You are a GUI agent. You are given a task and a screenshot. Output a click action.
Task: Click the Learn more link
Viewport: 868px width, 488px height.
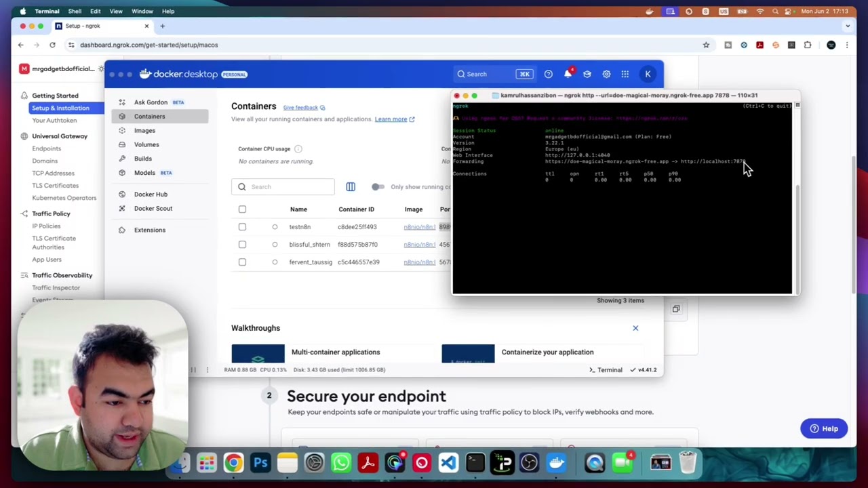[395, 119]
